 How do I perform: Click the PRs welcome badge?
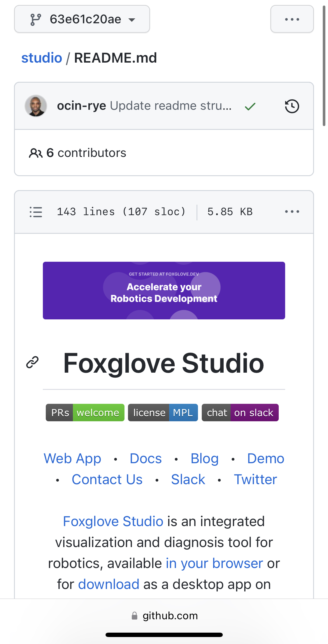pos(85,413)
